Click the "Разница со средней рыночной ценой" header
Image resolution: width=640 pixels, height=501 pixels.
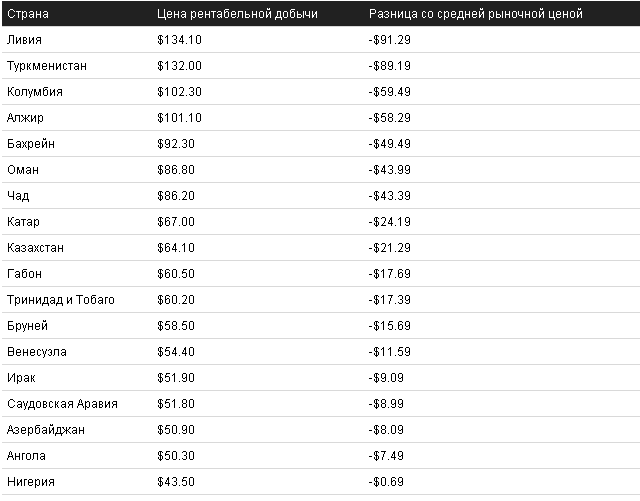coord(475,15)
